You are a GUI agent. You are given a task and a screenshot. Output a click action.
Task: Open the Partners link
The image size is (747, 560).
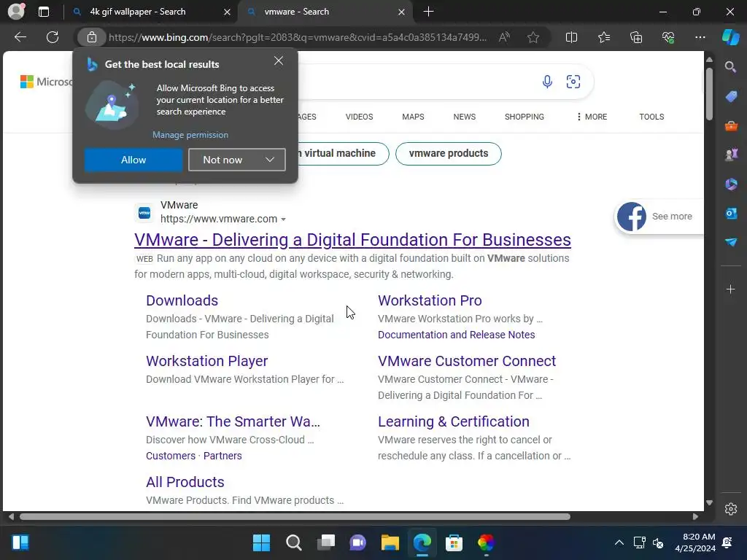coord(222,456)
